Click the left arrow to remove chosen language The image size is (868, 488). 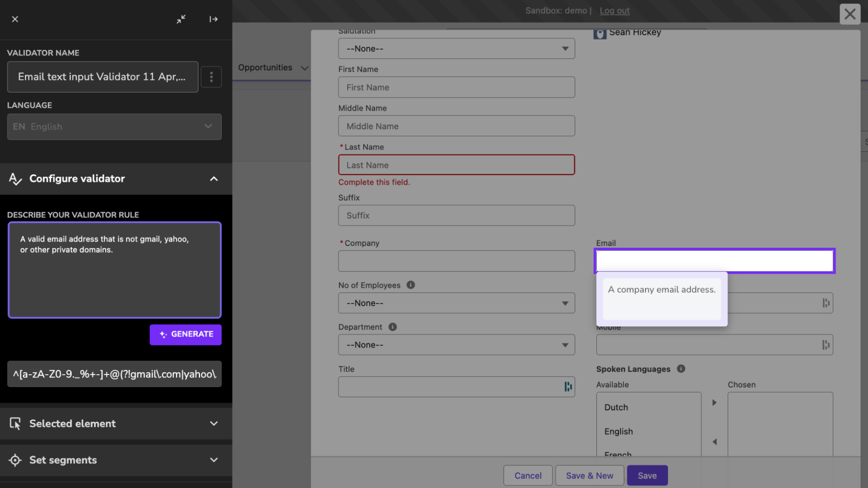[x=714, y=442]
